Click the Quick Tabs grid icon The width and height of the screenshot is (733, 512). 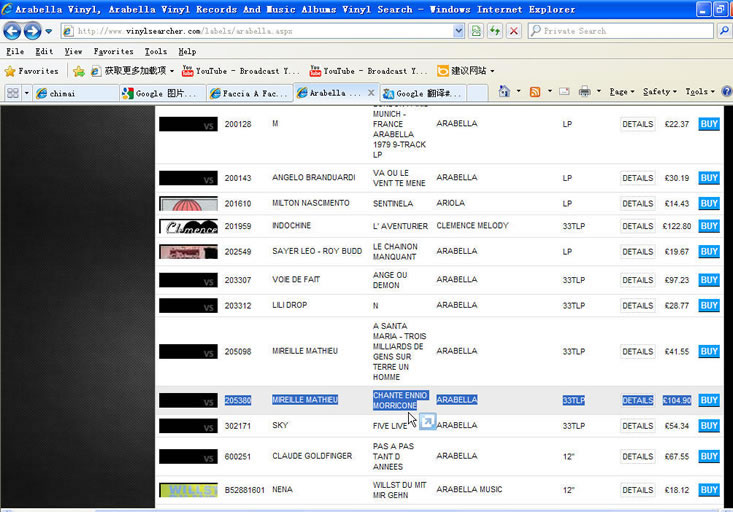coord(13,93)
